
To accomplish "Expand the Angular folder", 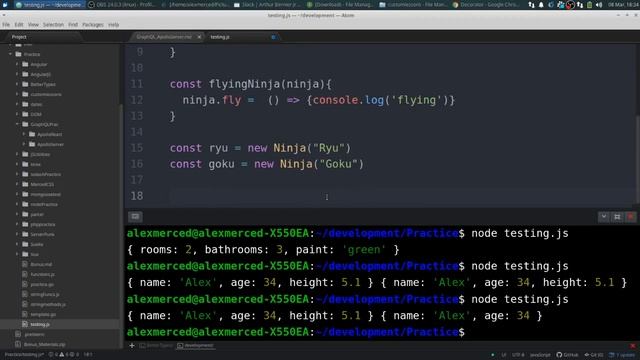I will click(x=17, y=64).
